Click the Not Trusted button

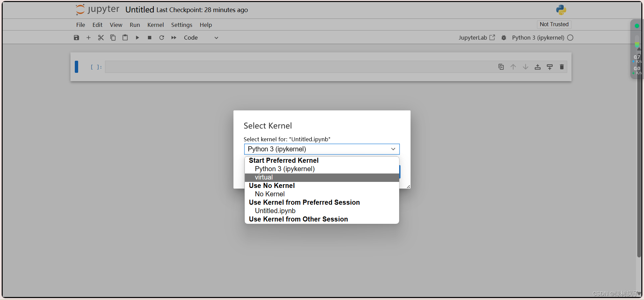tap(554, 24)
